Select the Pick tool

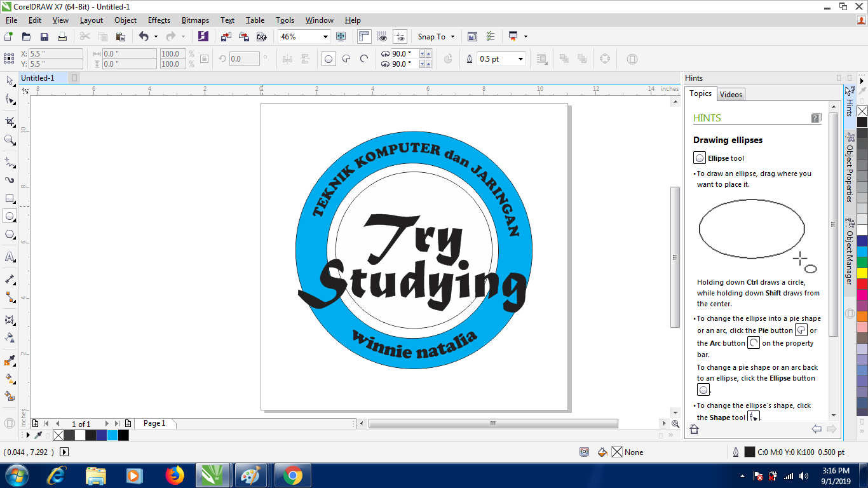(10, 81)
